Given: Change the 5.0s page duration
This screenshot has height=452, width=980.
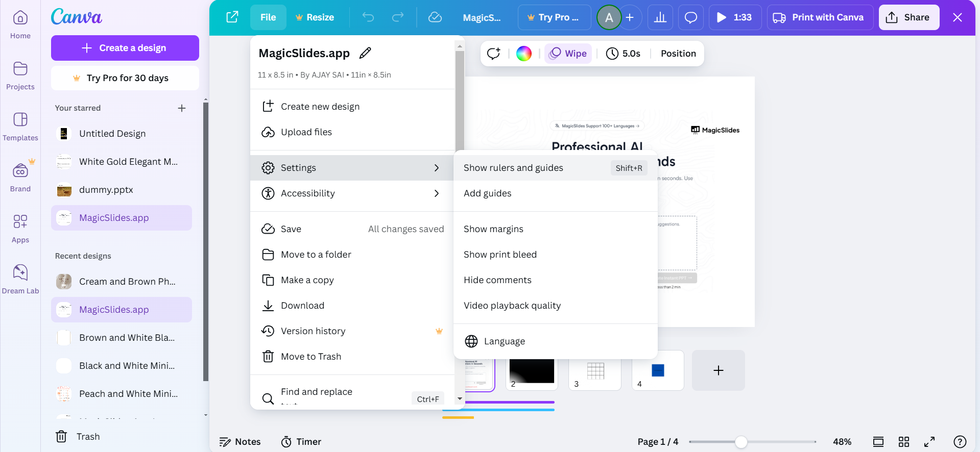Looking at the screenshot, I should click(x=623, y=54).
